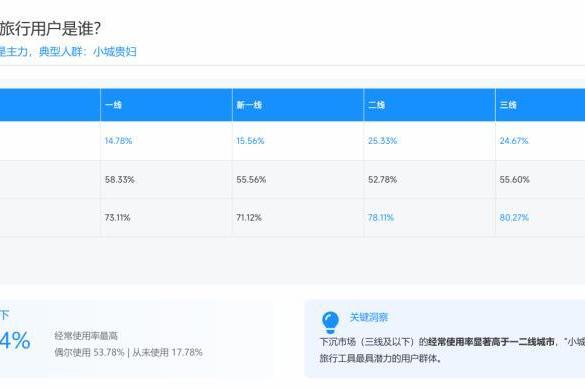Screen dimensions: 585x390
Task: Select the 二线 column header
Action: [x=429, y=105]
